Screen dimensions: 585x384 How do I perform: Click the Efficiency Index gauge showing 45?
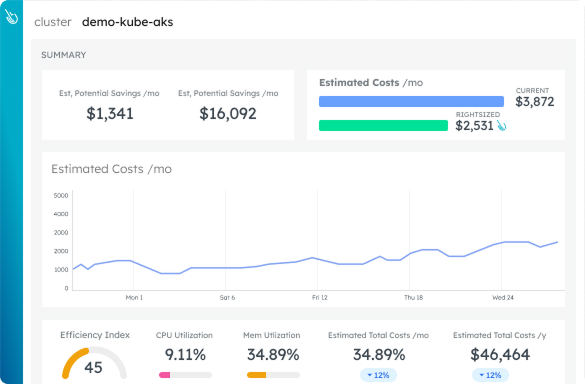[94, 363]
